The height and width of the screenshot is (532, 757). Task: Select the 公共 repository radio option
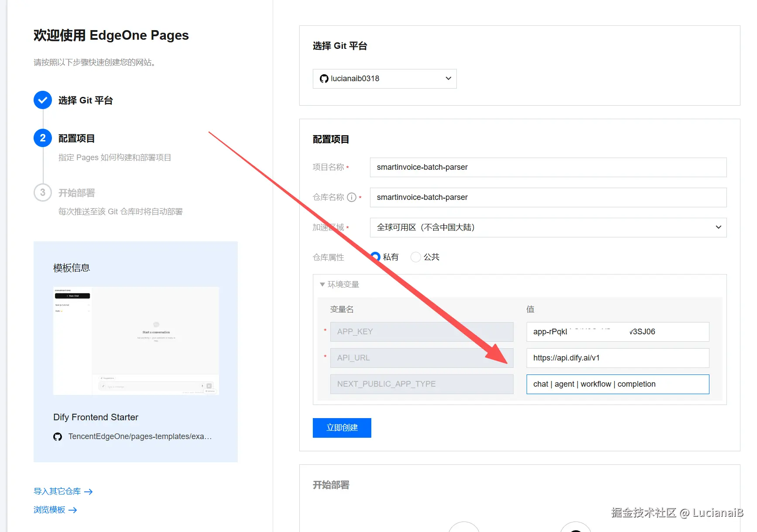(416, 257)
